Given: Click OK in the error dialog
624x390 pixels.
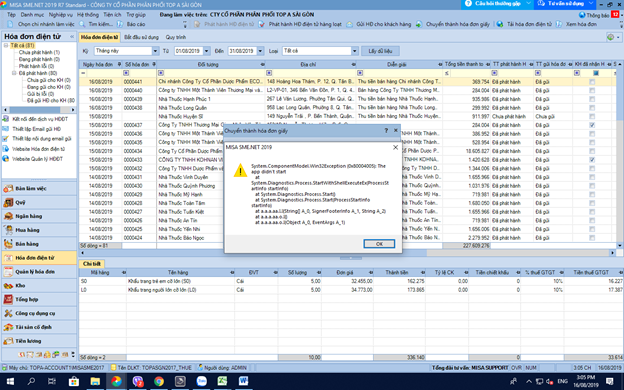Looking at the screenshot, I should click(379, 244).
